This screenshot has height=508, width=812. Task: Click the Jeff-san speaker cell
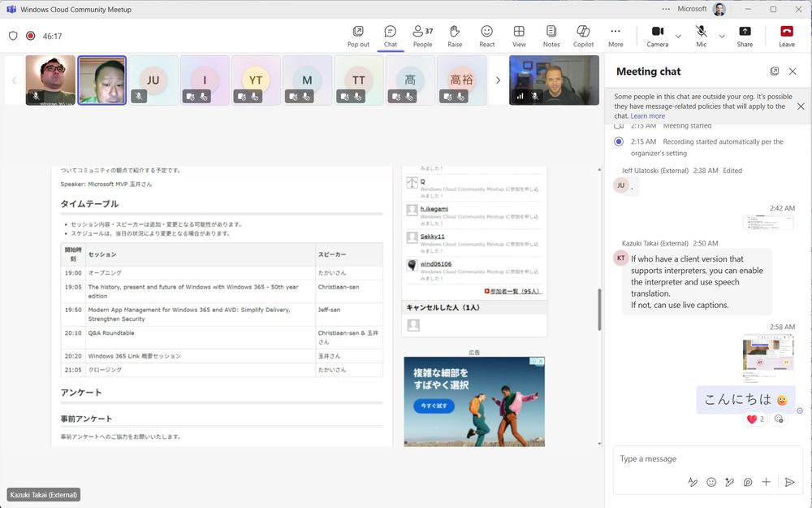coord(349,314)
